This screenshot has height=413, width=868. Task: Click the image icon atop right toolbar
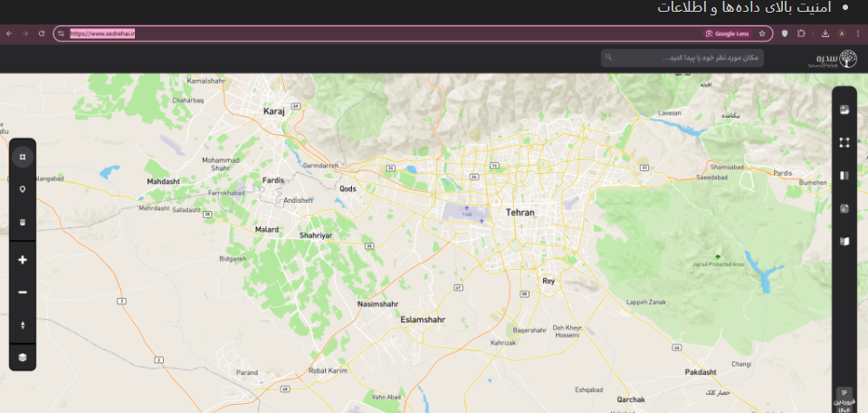click(x=844, y=110)
